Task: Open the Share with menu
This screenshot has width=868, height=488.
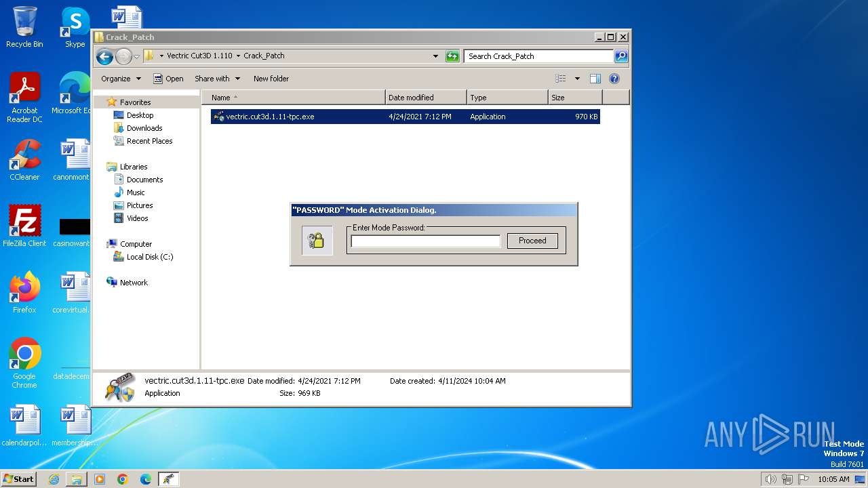Action: (x=217, y=79)
